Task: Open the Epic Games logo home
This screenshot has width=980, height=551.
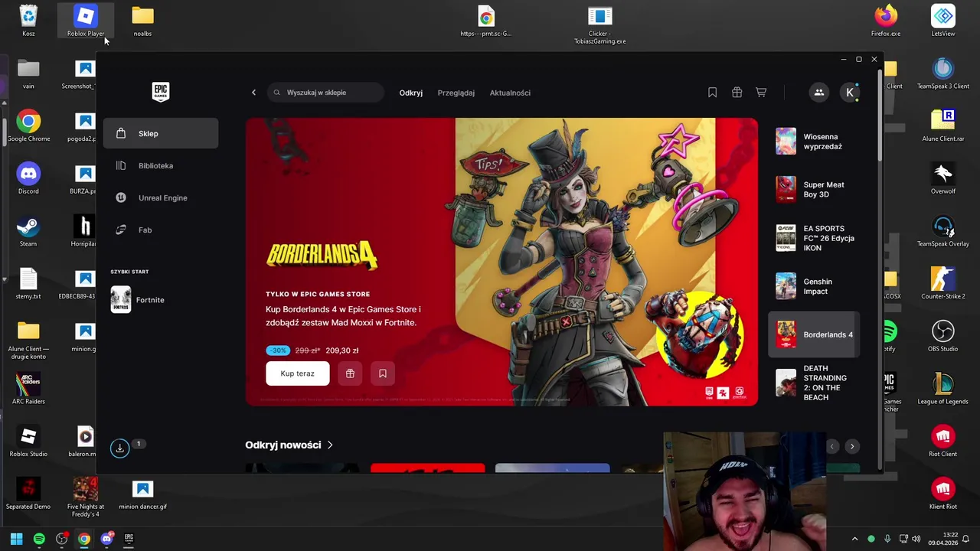Action: (161, 92)
